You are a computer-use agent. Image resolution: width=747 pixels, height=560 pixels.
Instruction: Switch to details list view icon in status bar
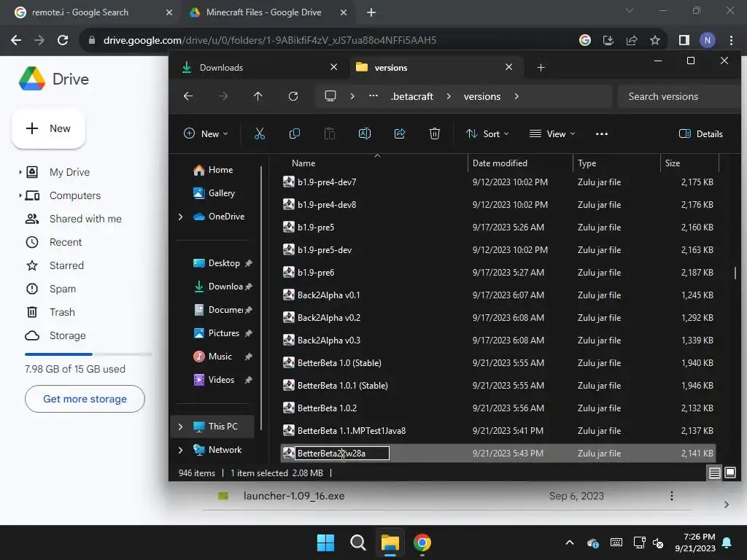coord(715,472)
